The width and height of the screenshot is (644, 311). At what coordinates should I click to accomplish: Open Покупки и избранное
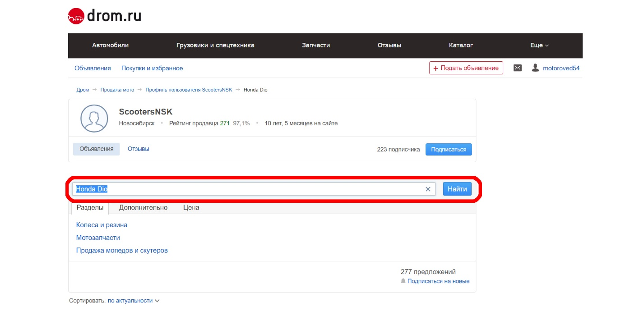click(x=152, y=68)
